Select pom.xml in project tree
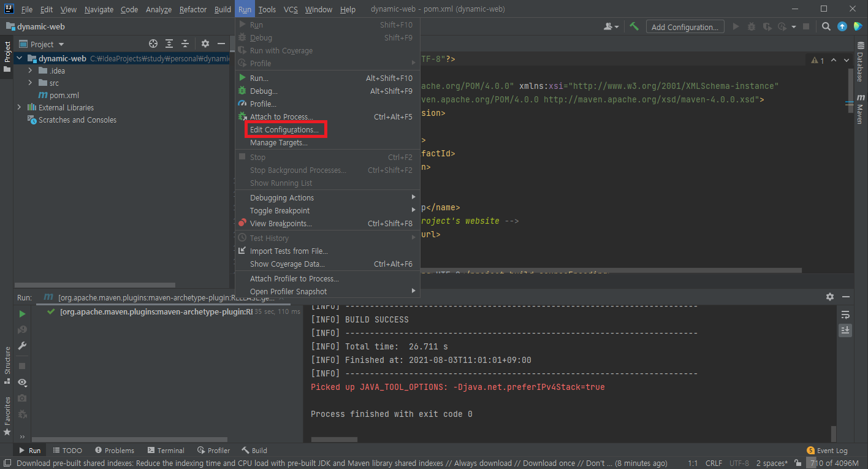The height and width of the screenshot is (469, 868). (x=59, y=95)
